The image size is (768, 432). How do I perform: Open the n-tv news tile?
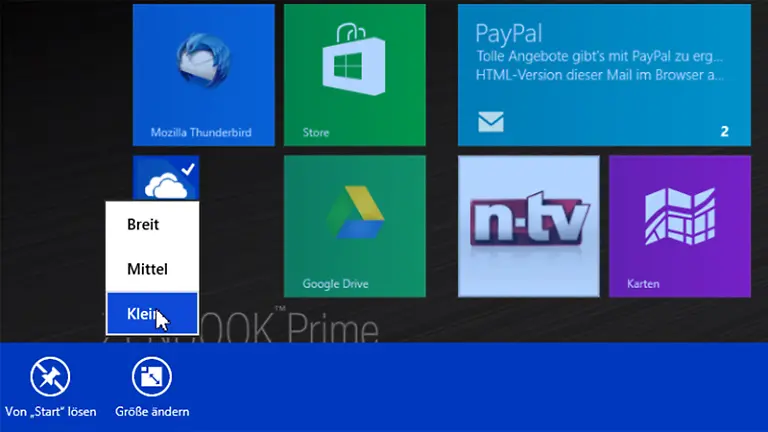[x=528, y=226]
